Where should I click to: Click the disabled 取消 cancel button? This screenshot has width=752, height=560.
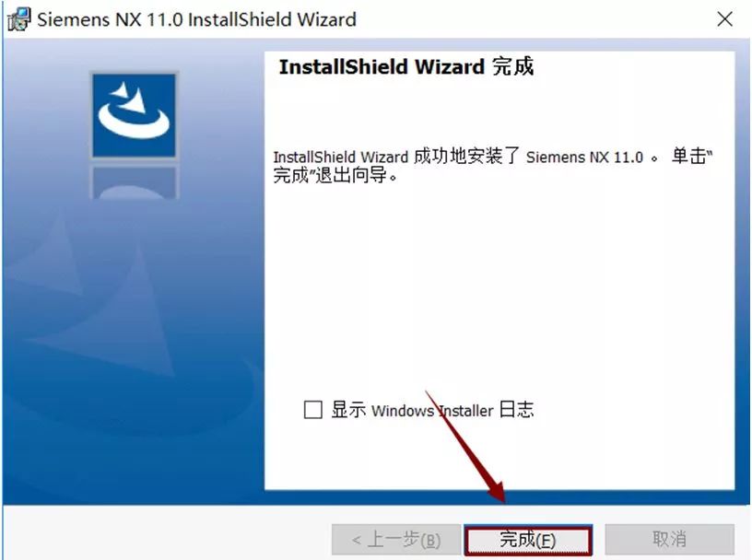669,540
